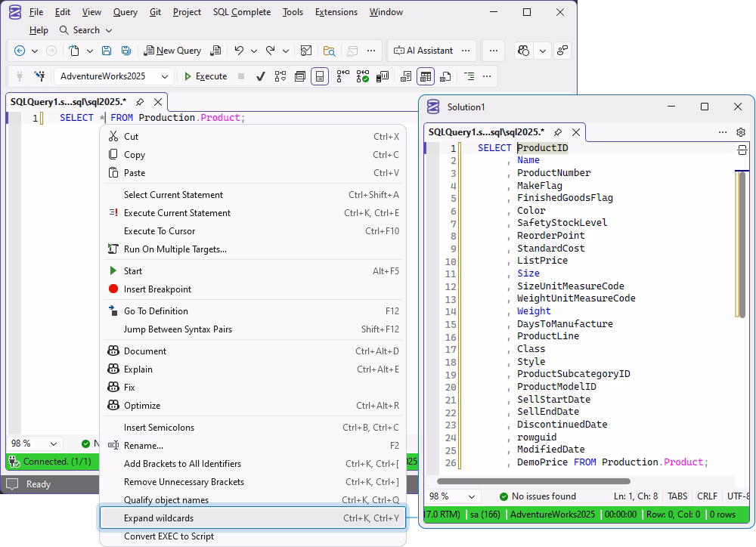This screenshot has width=756, height=547.
Task: Choose Execute Current Statement menu entry
Action: click(x=253, y=212)
